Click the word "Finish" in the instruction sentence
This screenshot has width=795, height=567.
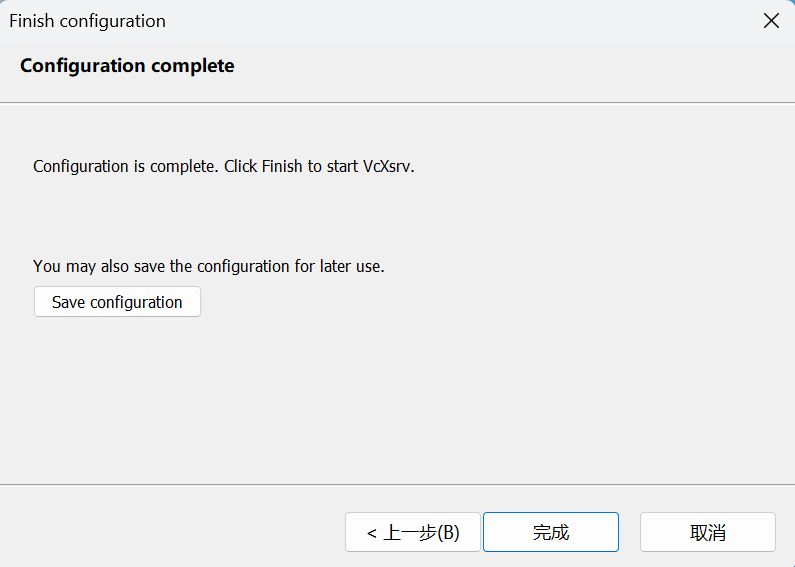point(281,166)
